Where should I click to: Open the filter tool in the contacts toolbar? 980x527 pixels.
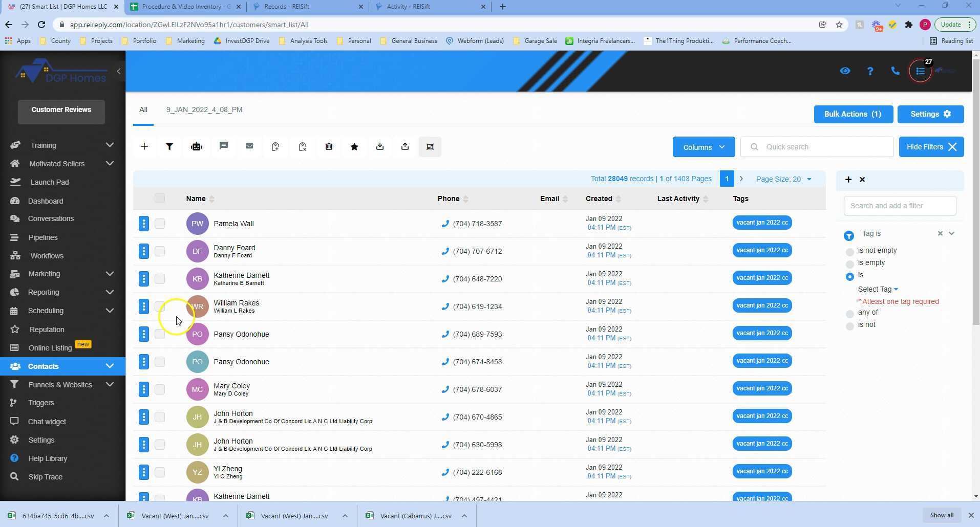click(x=169, y=146)
